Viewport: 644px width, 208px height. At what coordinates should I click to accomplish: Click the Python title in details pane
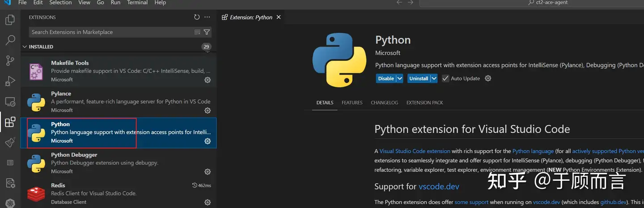coord(393,40)
